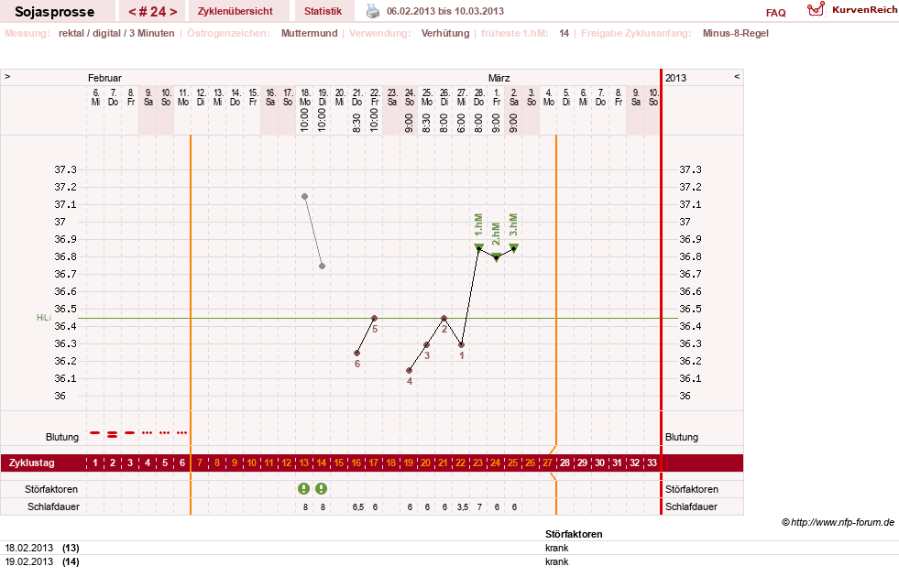Click the 2.hM green triangle marker
899x588 pixels.
tap(497, 256)
